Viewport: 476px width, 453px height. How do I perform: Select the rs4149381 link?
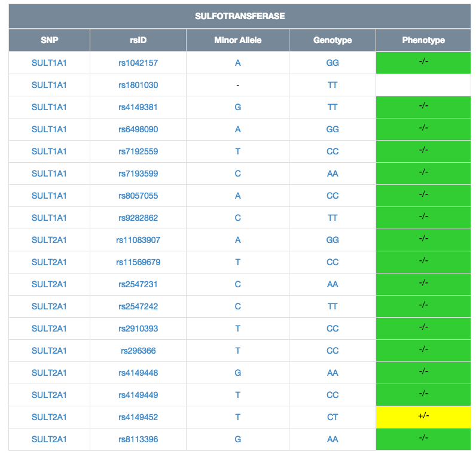click(138, 107)
